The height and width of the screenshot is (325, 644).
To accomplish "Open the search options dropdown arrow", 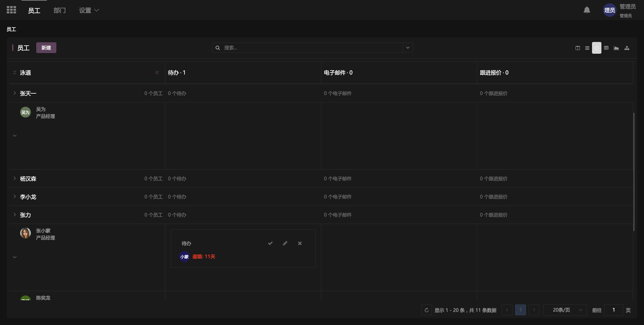I will (408, 48).
